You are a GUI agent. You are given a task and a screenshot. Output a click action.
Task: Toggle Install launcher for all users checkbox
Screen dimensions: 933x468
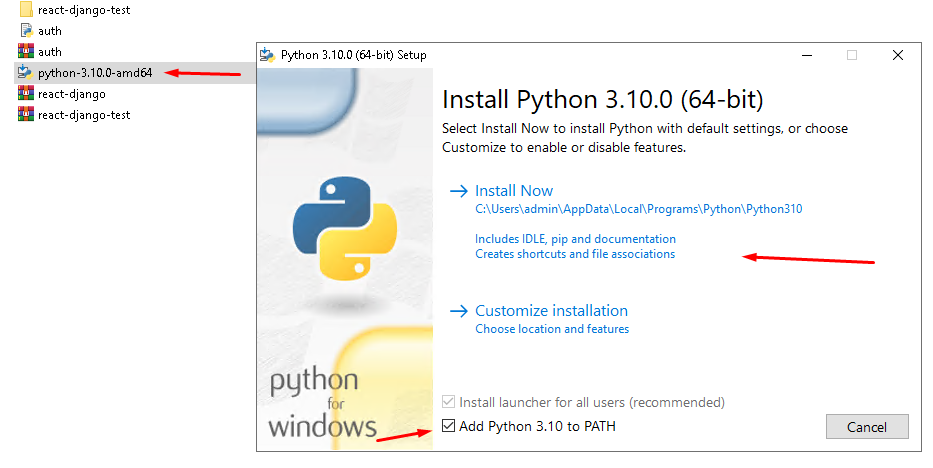(x=449, y=402)
